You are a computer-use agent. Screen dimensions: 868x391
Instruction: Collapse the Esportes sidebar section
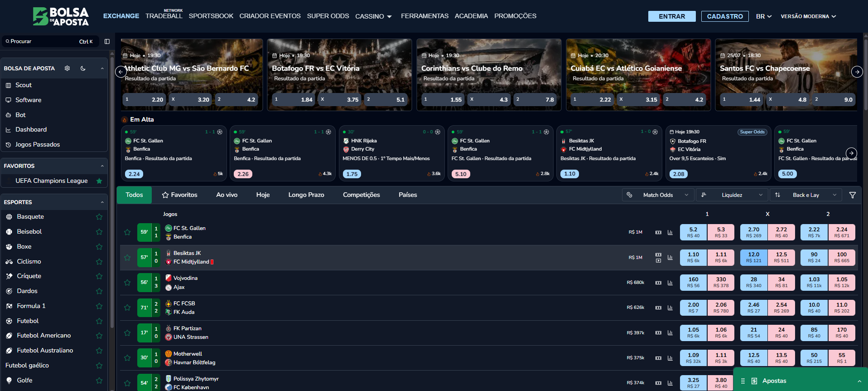102,202
